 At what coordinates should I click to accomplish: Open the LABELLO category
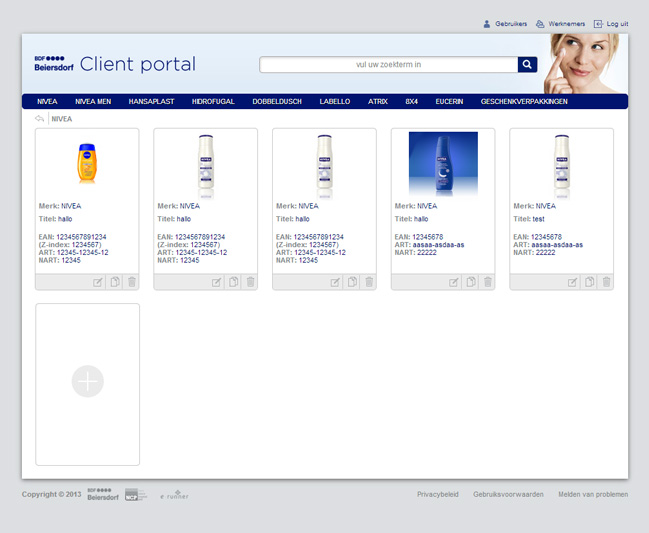coord(335,101)
